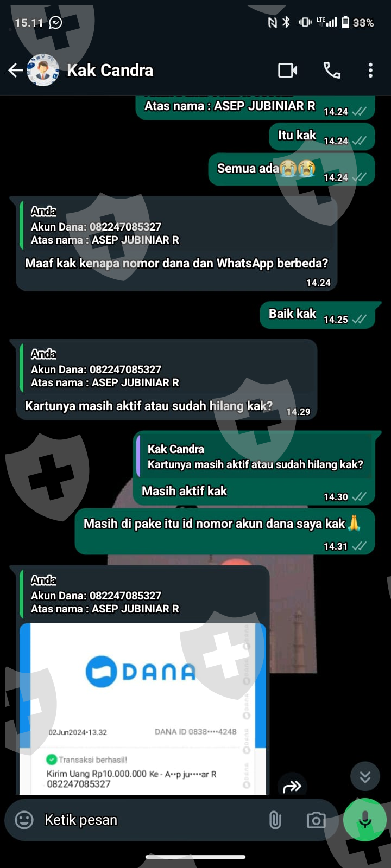Forward the DANA receipt image
The width and height of the screenshot is (391, 868).
pyautogui.click(x=292, y=786)
